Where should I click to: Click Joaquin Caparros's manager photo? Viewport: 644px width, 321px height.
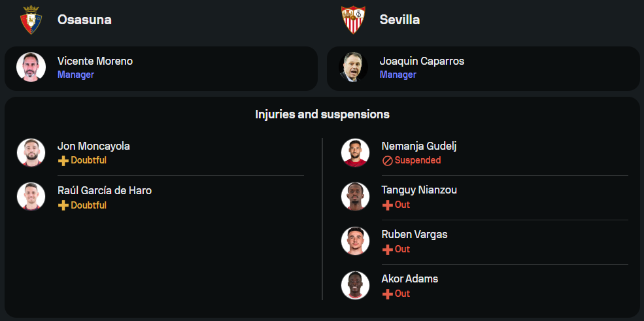point(353,67)
